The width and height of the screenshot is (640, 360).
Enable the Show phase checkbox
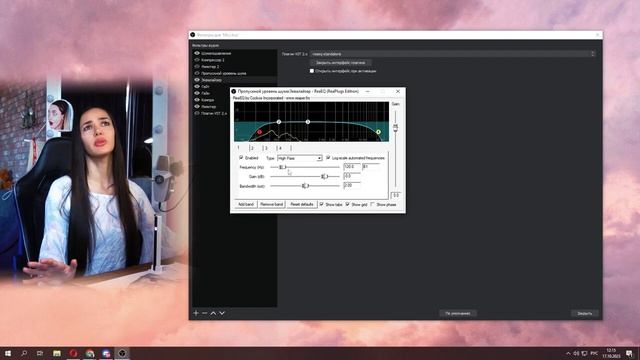pyautogui.click(x=372, y=204)
